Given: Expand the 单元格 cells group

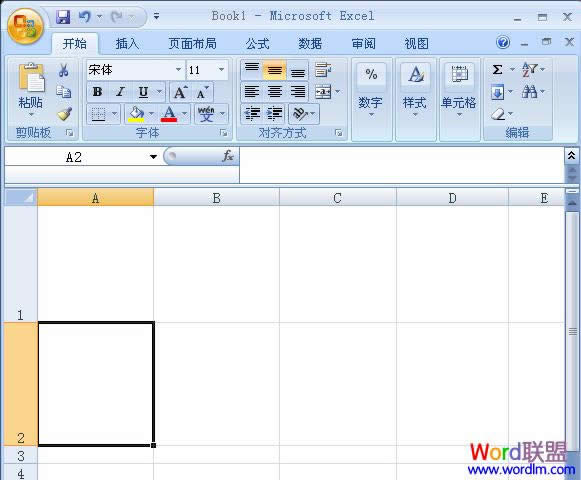Looking at the screenshot, I should [x=459, y=99].
